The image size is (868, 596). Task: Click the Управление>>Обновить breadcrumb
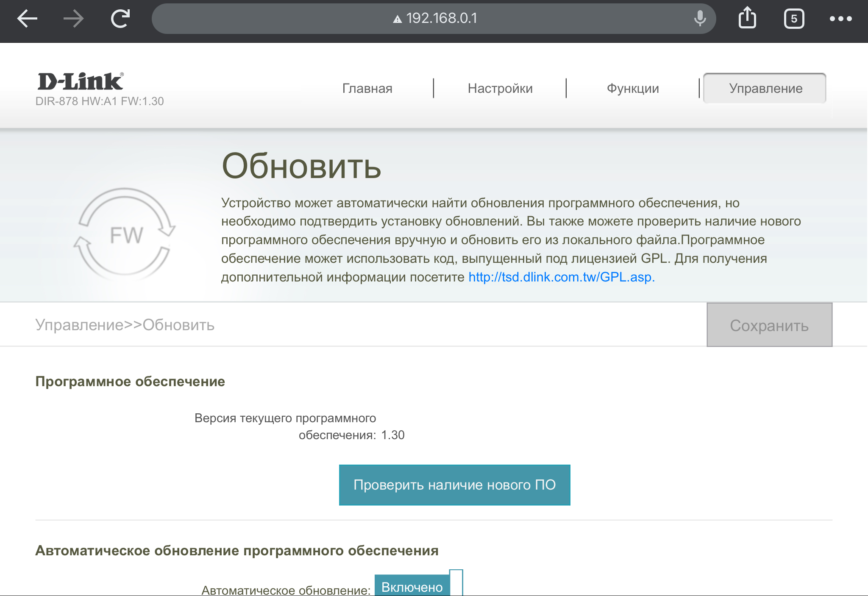click(x=125, y=325)
